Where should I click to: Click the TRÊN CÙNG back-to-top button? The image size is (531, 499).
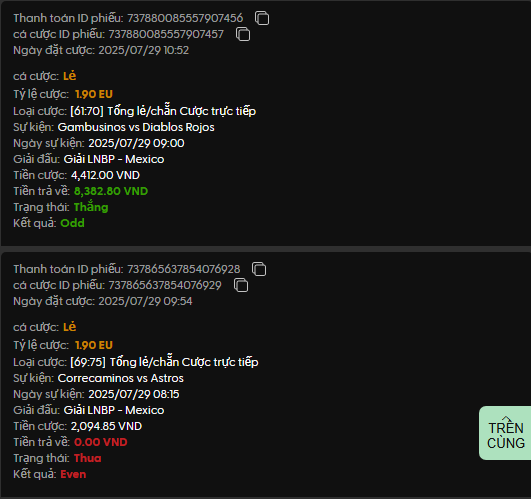tap(505, 433)
